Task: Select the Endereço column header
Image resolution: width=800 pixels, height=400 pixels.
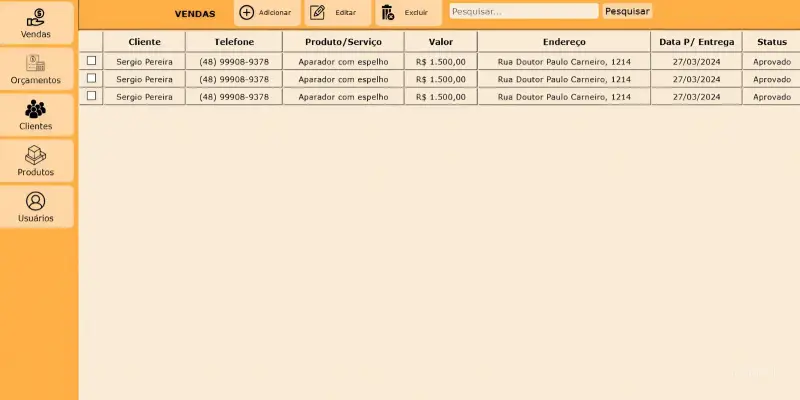Action: (564, 42)
